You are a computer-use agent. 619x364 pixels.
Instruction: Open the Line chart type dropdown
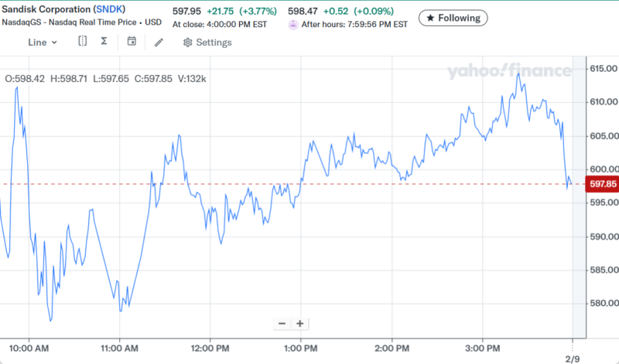pos(42,42)
